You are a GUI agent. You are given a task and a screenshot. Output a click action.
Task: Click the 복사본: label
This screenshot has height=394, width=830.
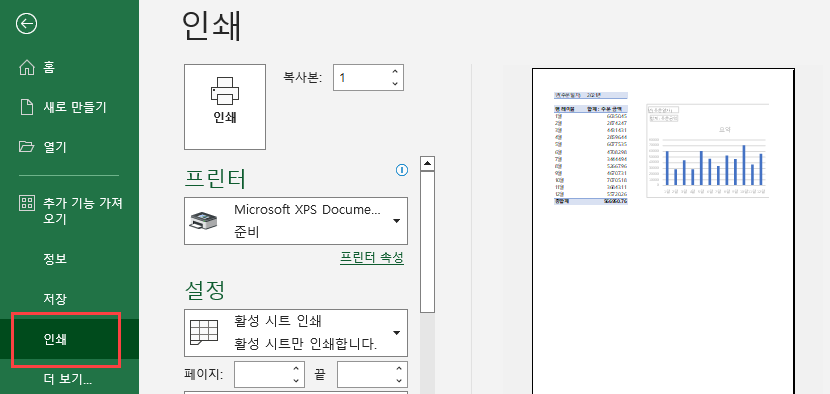tap(303, 77)
